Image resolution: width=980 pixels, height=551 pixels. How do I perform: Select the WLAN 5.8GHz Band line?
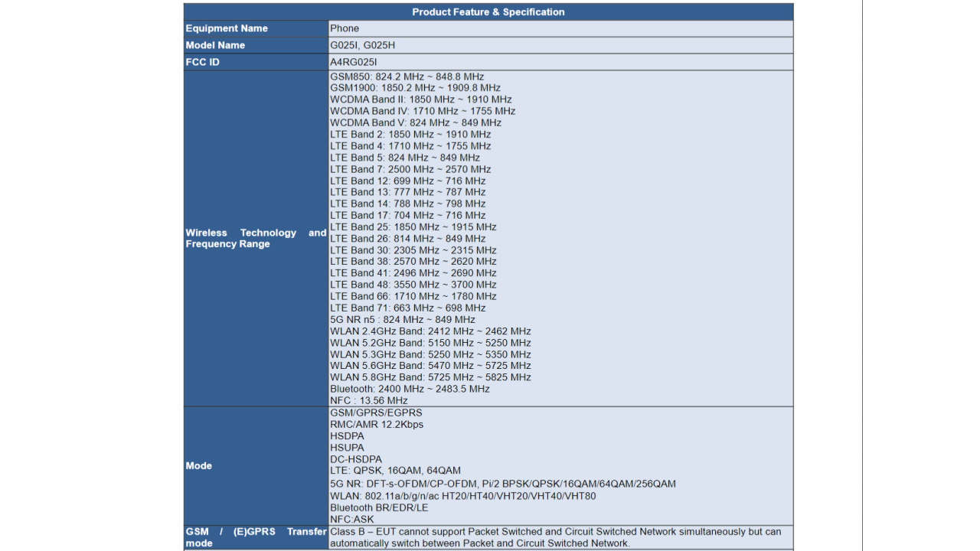tap(430, 377)
